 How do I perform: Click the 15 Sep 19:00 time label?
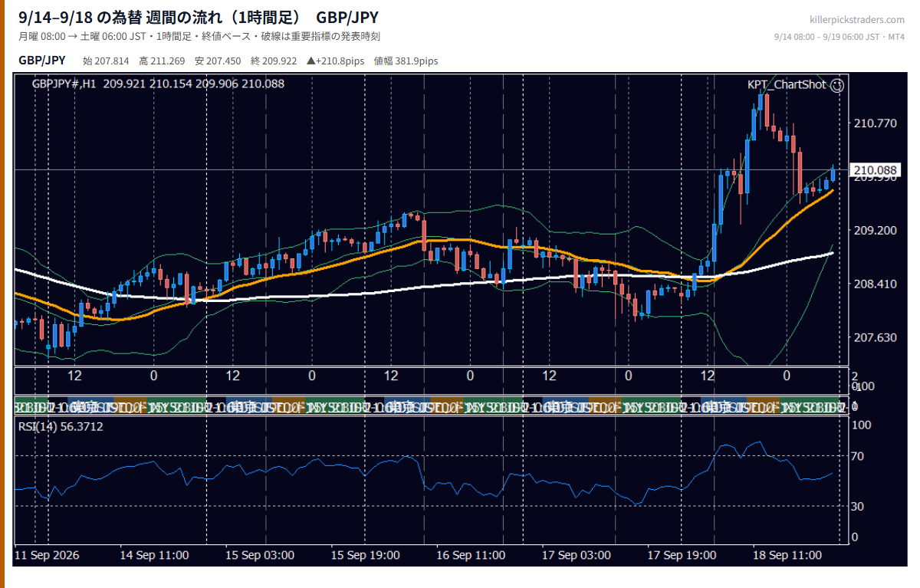pyautogui.click(x=365, y=554)
